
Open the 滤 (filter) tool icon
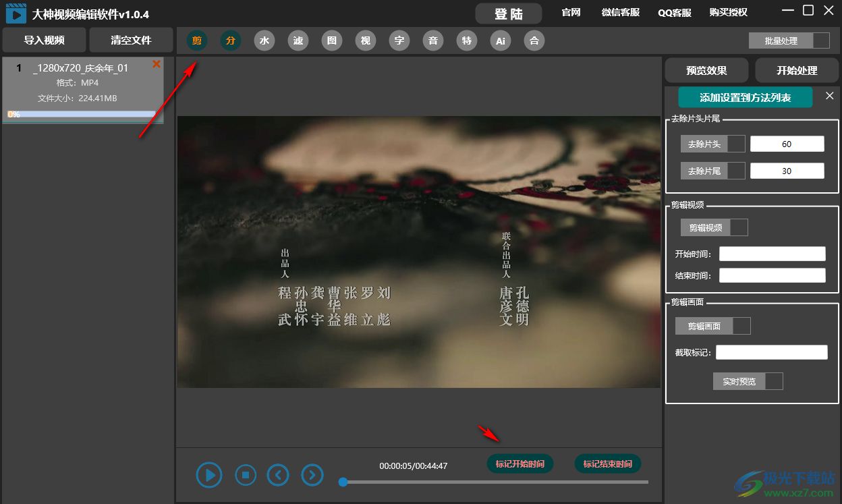(x=298, y=41)
